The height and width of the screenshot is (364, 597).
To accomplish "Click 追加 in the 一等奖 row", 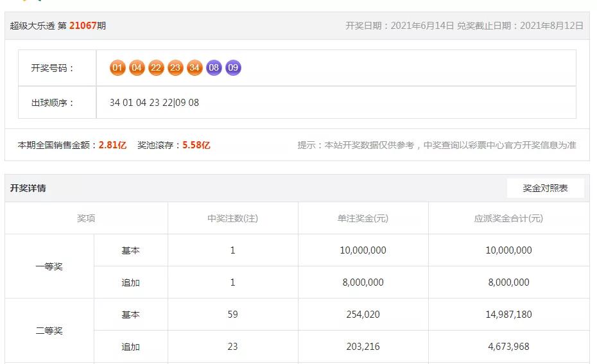I will (x=130, y=282).
